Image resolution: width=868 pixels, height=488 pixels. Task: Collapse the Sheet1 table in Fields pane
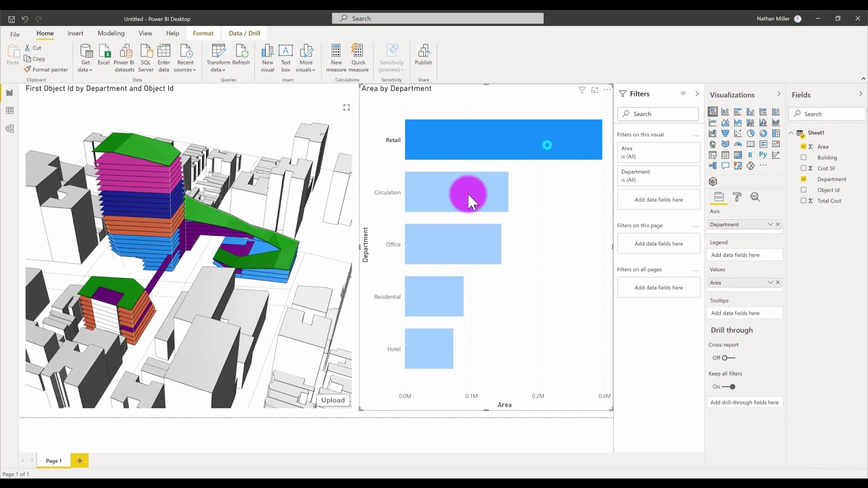pyautogui.click(x=791, y=134)
